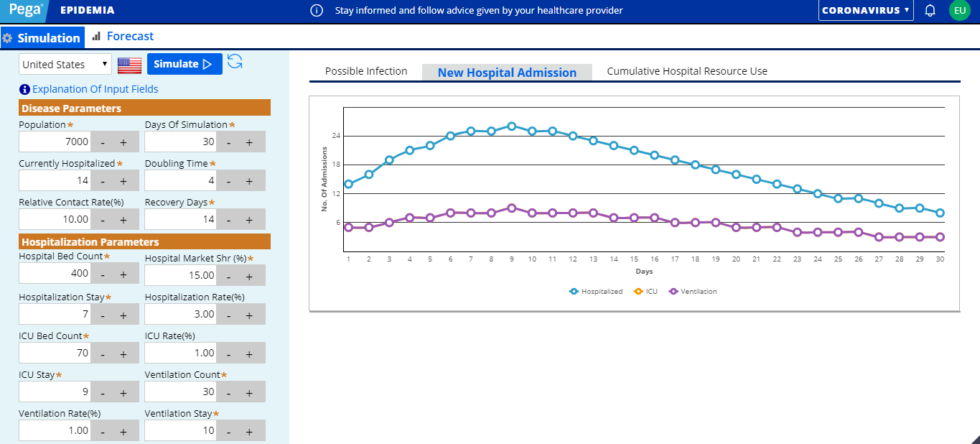Click the Relative Contact Rate input field
Viewport: 980px width, 444px height.
tap(55, 220)
